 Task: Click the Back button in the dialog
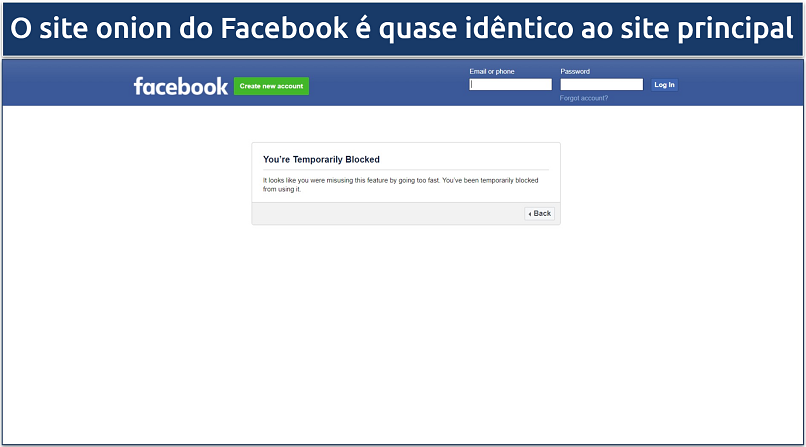pyautogui.click(x=539, y=213)
